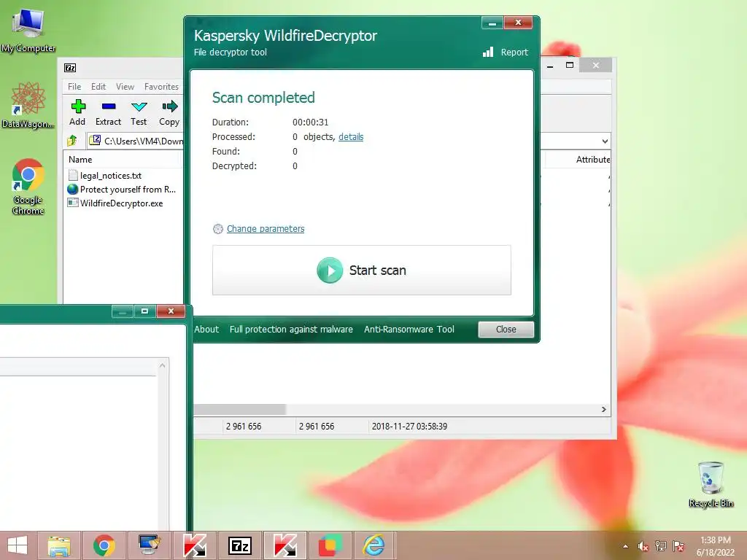This screenshot has height=560, width=747.
Task: Click the 2018-11-27 03:58:39 status bar value
Action: click(x=409, y=426)
